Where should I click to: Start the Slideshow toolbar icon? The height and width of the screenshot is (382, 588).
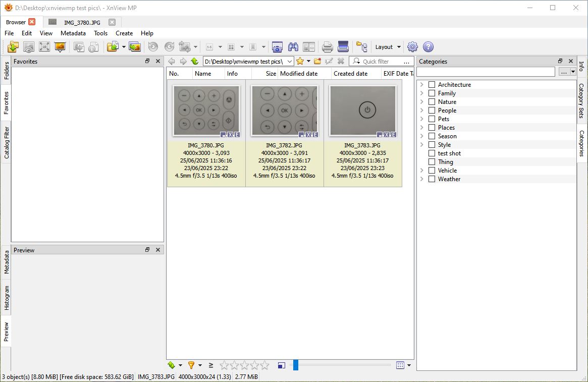(x=60, y=47)
